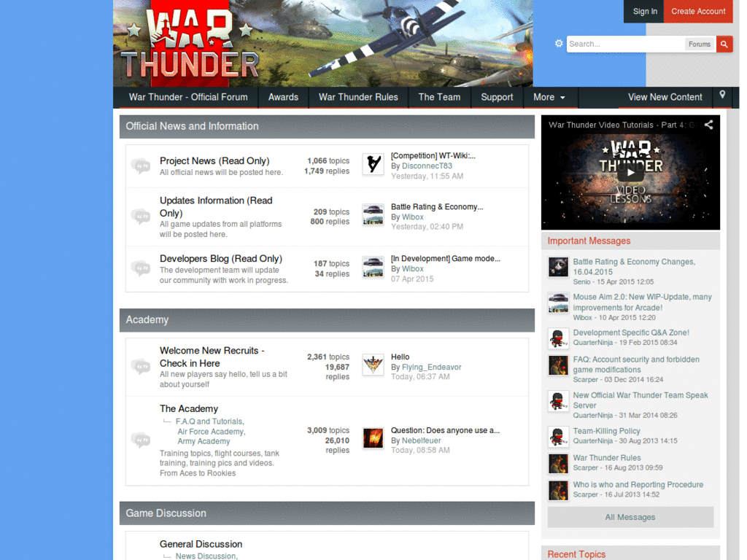Click Developers Blog forum speech bubble icon
This screenshot has width=747, height=560.
(141, 268)
